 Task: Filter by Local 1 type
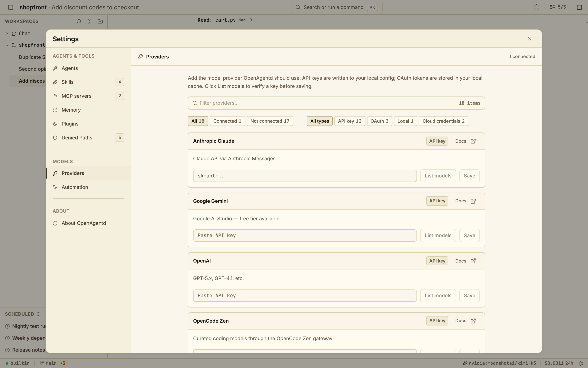coord(405,121)
